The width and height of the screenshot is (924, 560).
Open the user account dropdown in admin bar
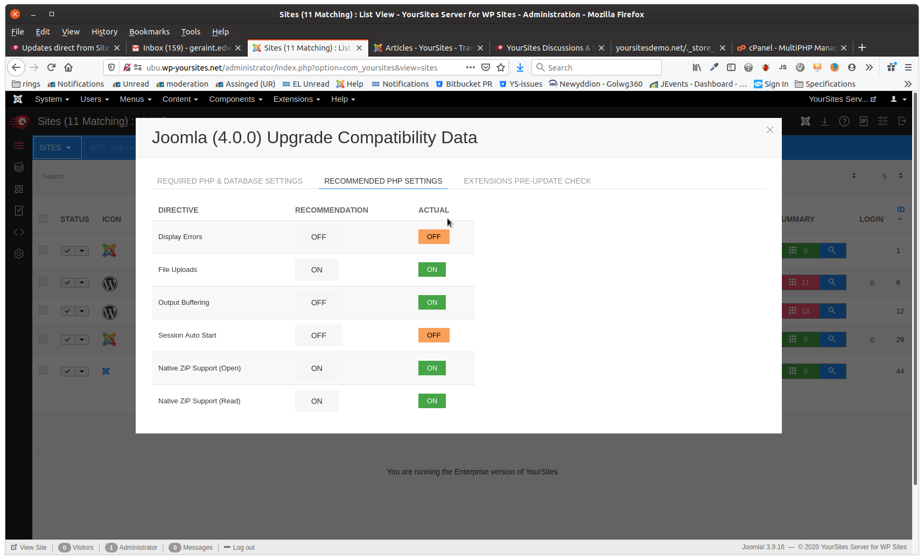click(898, 99)
